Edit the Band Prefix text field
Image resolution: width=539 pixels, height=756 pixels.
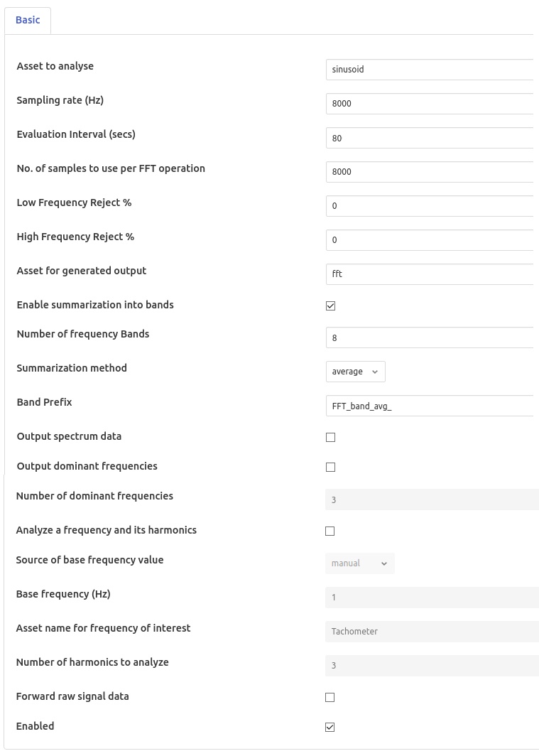pos(430,406)
